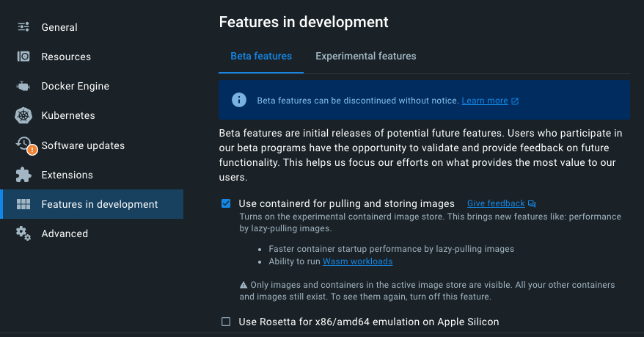Image resolution: width=644 pixels, height=337 pixels.
Task: Click the Docker Engine whale icon
Action: pos(23,86)
